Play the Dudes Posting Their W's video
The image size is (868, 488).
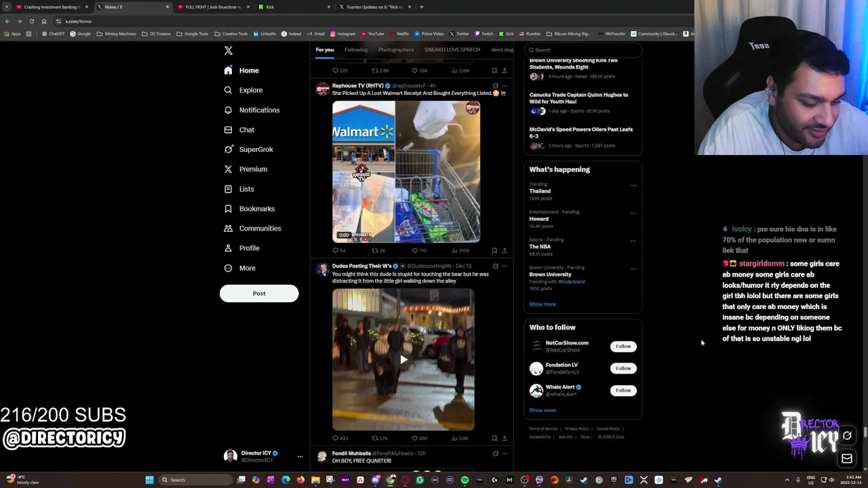click(403, 360)
